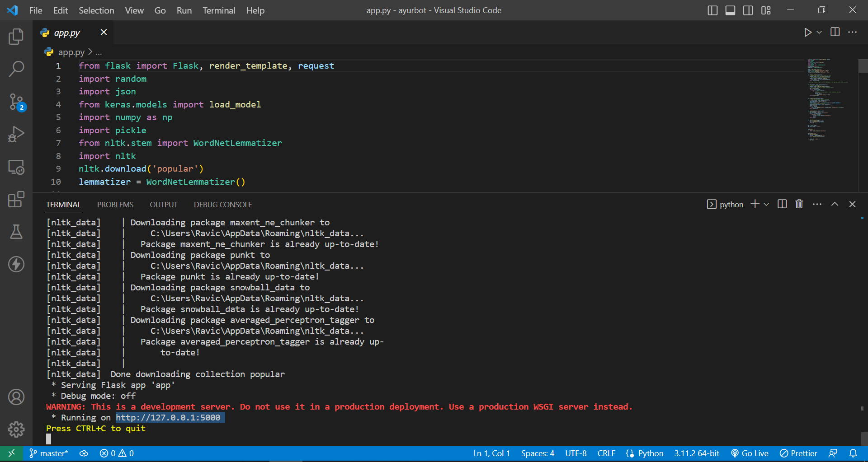Toggle the Secondary Side Bar visibility
868x462 pixels.
(748, 10)
